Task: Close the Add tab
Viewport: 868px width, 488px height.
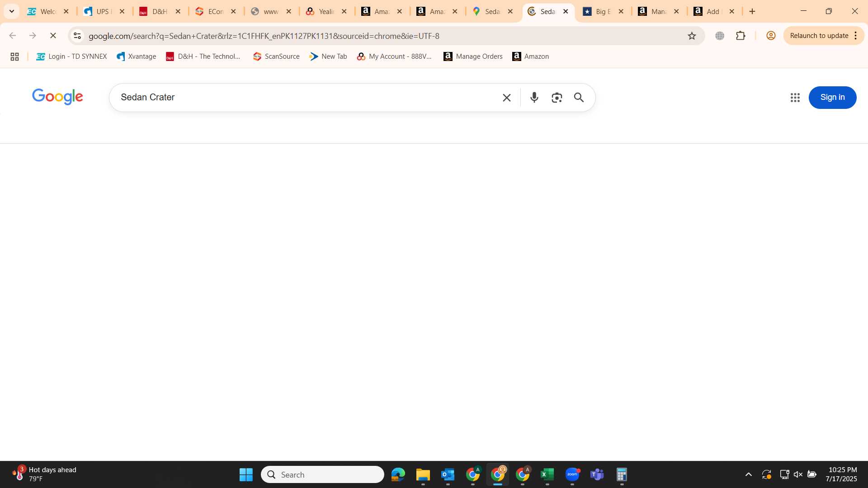Action: pos(731,11)
